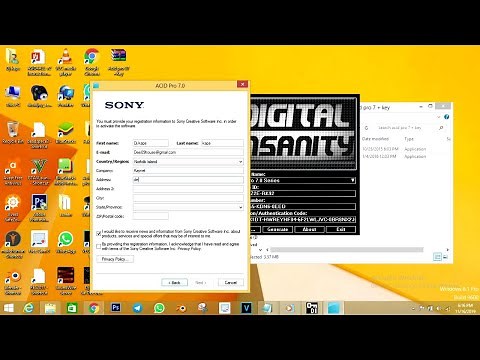Click the Back button in ACID Pro setup
The height and width of the screenshot is (360, 480).
point(174,282)
